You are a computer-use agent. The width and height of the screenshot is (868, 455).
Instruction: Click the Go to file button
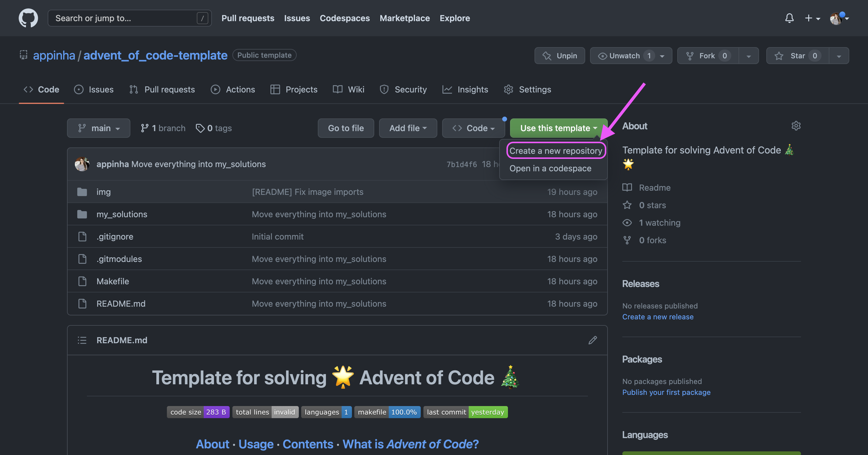(x=346, y=128)
